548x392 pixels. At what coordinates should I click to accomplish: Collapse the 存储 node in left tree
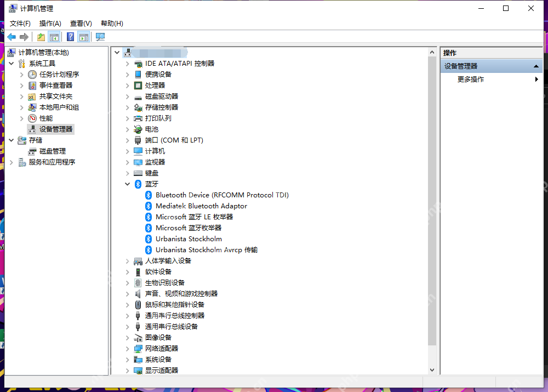pyautogui.click(x=11, y=140)
